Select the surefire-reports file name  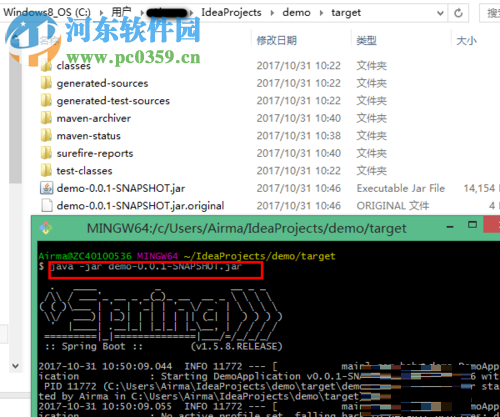click(x=95, y=153)
